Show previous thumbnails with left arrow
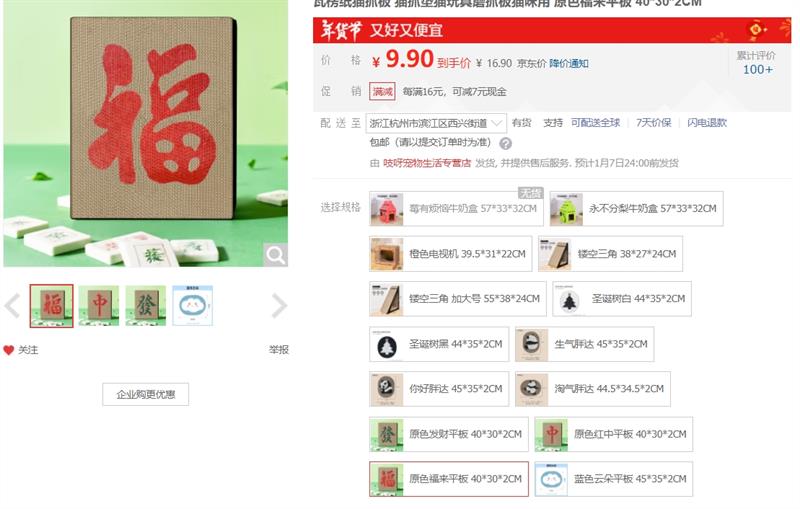This screenshot has height=509, width=800. coord(12,306)
